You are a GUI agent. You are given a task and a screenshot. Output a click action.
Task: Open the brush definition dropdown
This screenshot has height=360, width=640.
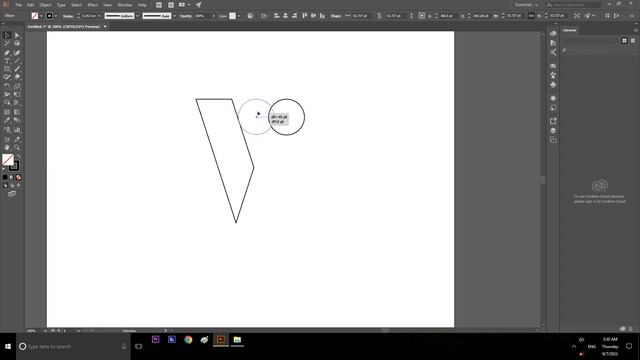174,16
